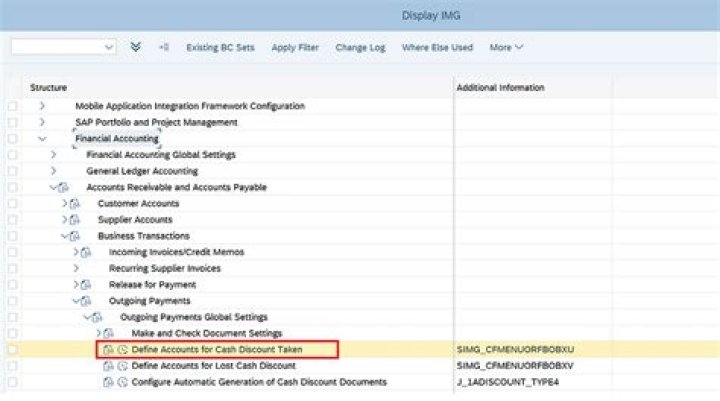Open the command field dropdown arrow
The image size is (720, 401).
point(109,47)
